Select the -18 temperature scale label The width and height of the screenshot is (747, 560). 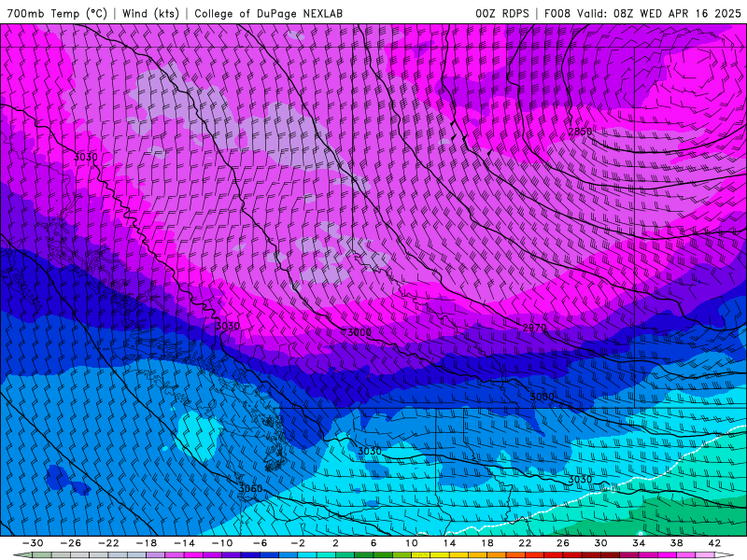147,543
